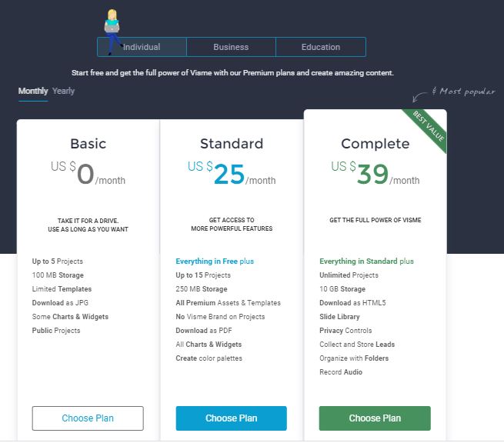Click 'Everything in Free plus' text

click(x=215, y=261)
